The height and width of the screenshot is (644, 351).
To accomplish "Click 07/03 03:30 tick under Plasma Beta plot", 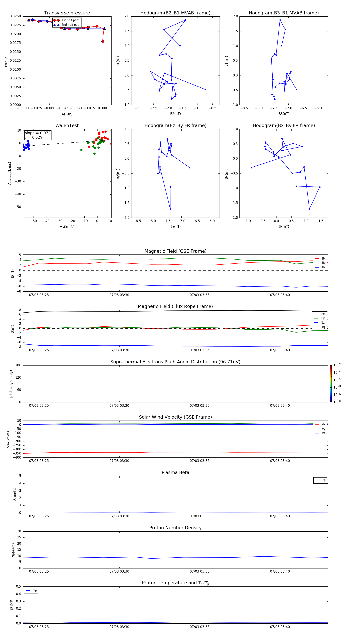I will pos(119,516).
